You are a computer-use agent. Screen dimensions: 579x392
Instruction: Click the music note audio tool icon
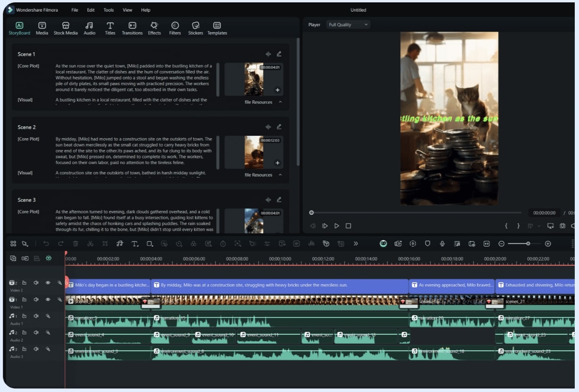(x=120, y=244)
